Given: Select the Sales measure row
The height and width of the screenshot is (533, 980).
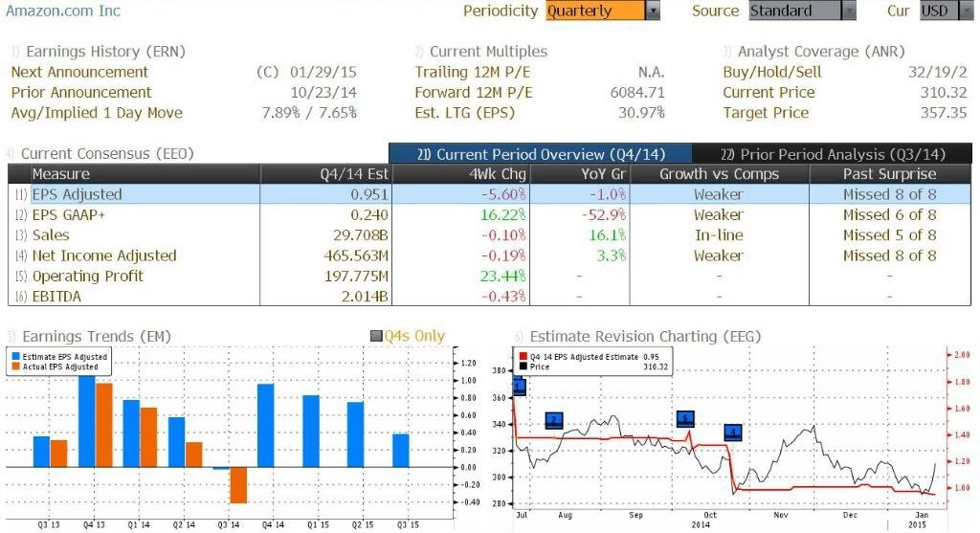Looking at the screenshot, I should [489, 235].
